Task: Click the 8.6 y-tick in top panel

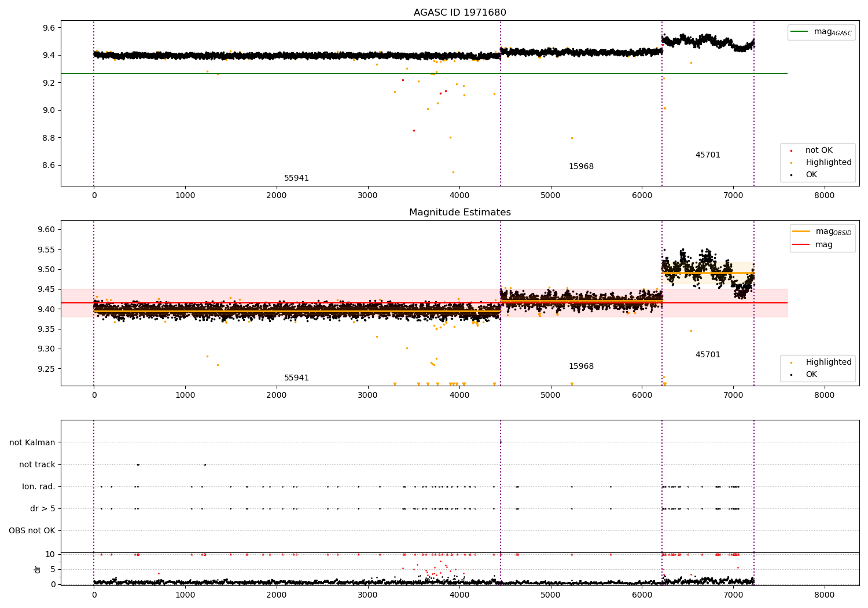Action: tap(48, 166)
